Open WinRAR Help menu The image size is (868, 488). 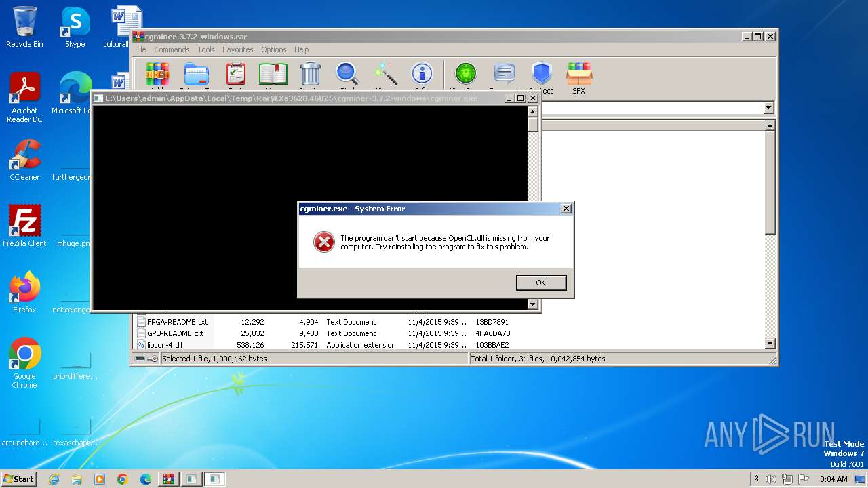[x=301, y=49]
